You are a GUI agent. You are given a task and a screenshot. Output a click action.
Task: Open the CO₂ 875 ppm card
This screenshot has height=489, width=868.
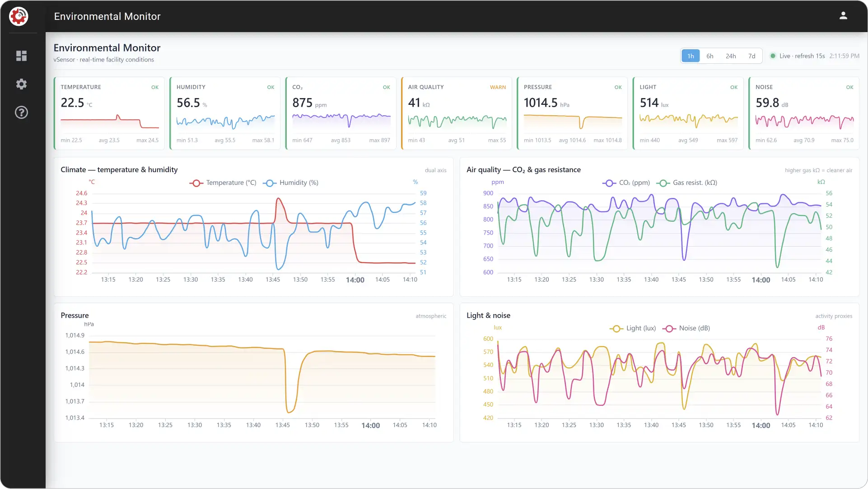pyautogui.click(x=341, y=113)
